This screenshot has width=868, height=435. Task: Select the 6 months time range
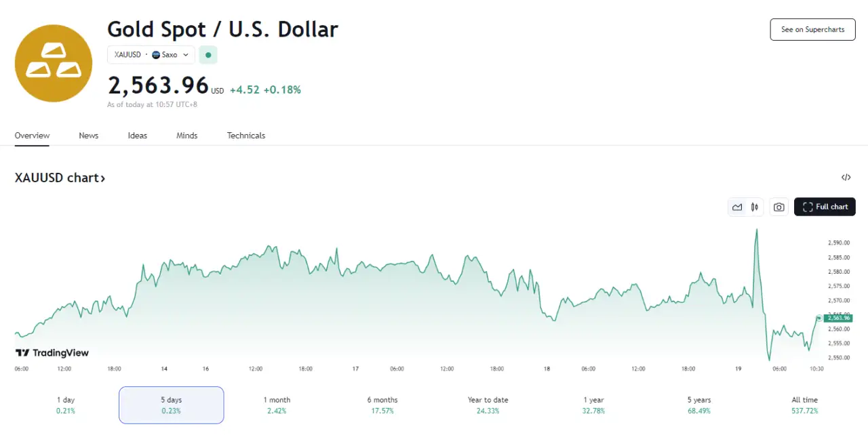tap(382, 405)
